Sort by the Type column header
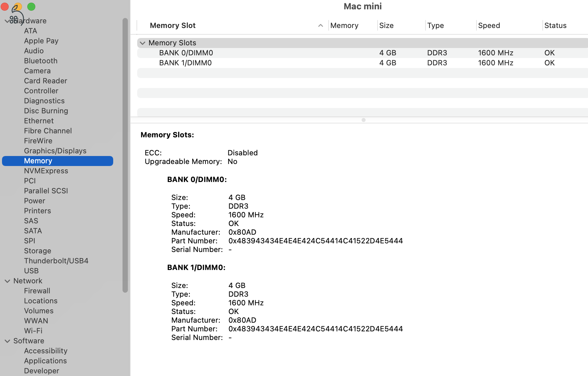588x376 pixels. coord(436,26)
